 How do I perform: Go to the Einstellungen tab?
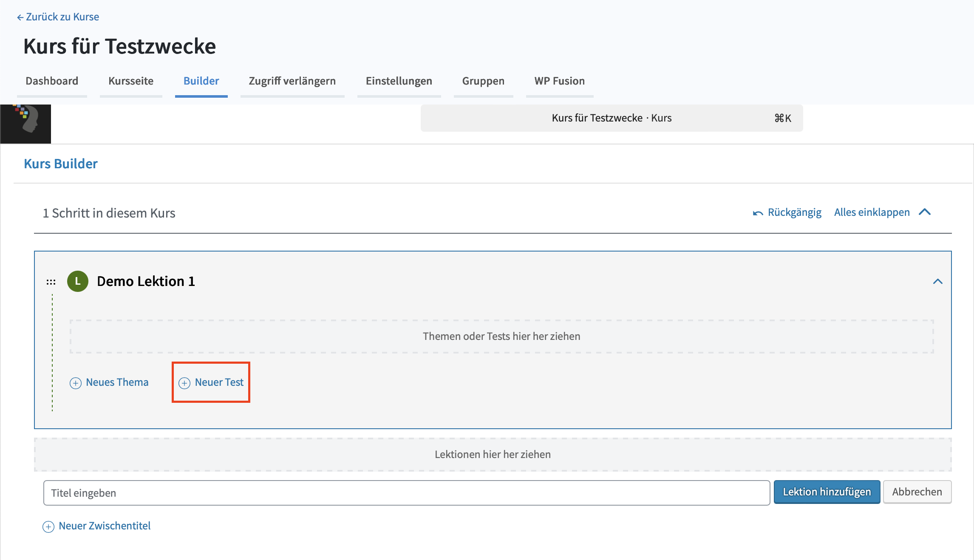click(x=399, y=81)
